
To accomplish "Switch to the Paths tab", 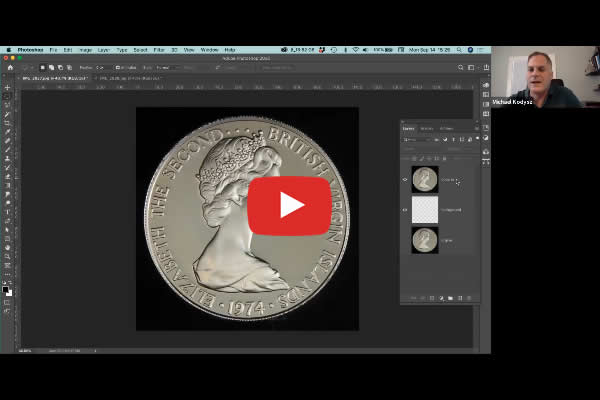I will tap(446, 129).
